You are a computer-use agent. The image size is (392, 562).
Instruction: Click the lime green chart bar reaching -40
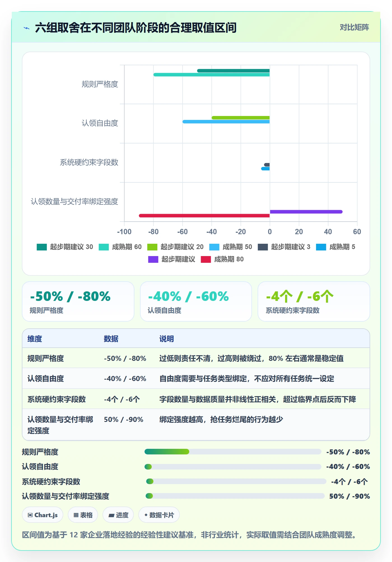coord(241,118)
